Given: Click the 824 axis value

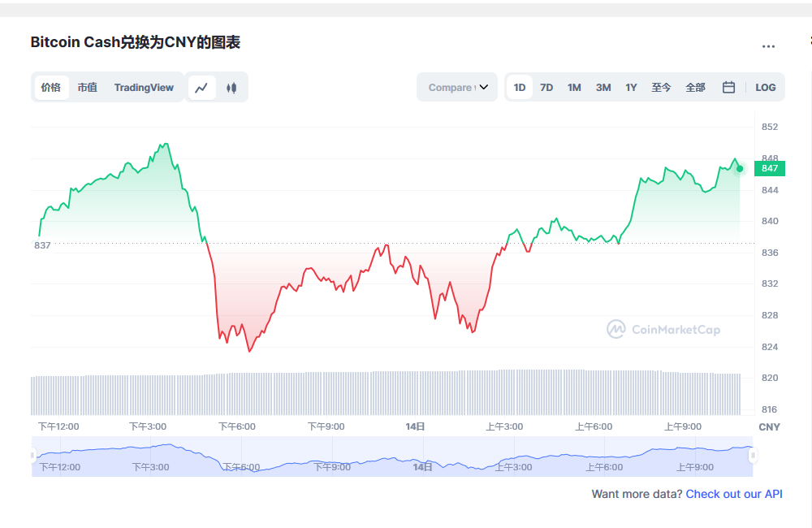Looking at the screenshot, I should (x=770, y=347).
